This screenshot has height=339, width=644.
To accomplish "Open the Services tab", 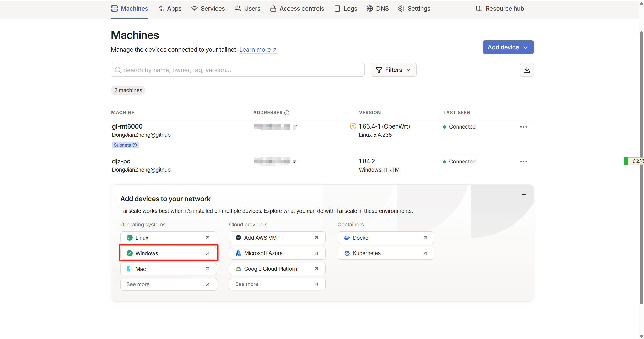I will pos(208,9).
